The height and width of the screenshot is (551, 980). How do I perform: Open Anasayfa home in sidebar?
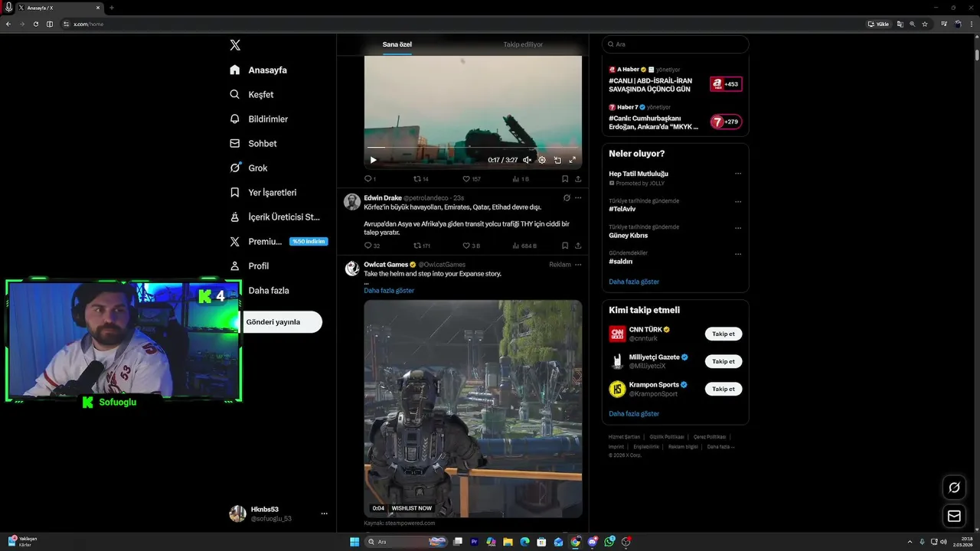pyautogui.click(x=258, y=70)
